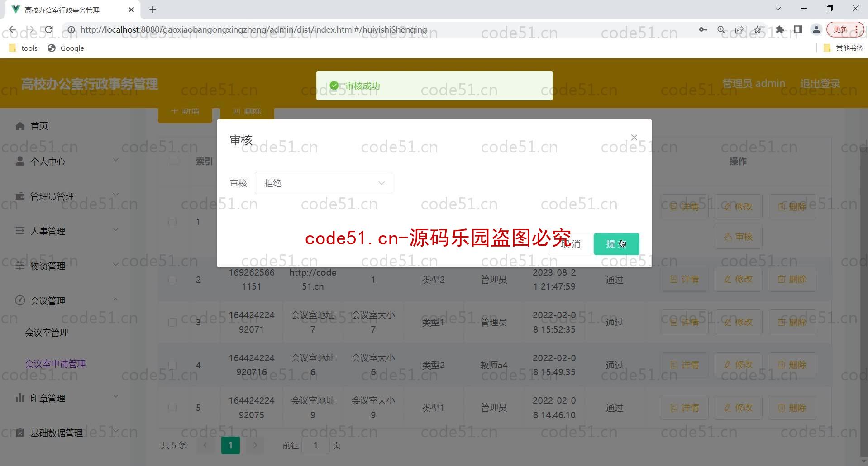Image resolution: width=868 pixels, height=466 pixels.
Task: Expand chevron next to 物资管理
Action: click(x=116, y=264)
